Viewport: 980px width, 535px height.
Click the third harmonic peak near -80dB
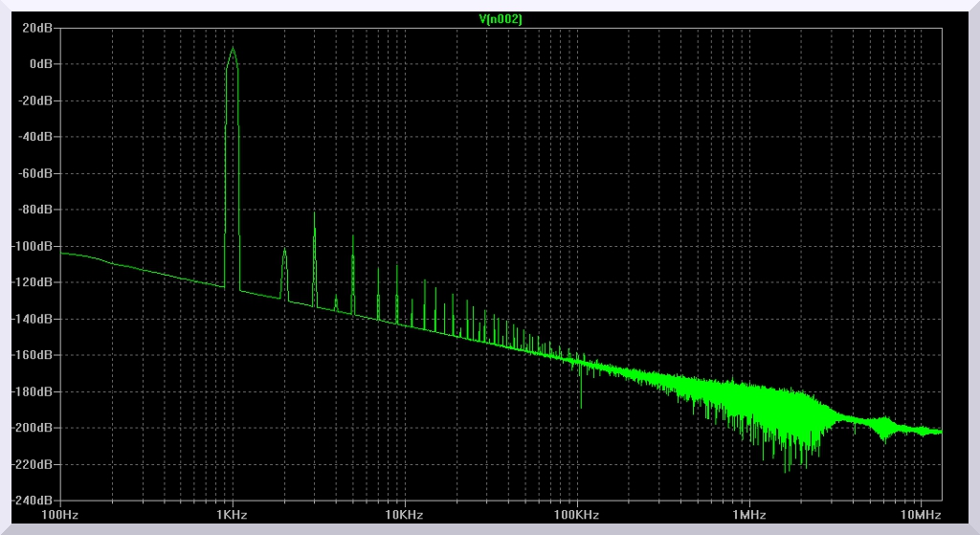(x=314, y=213)
